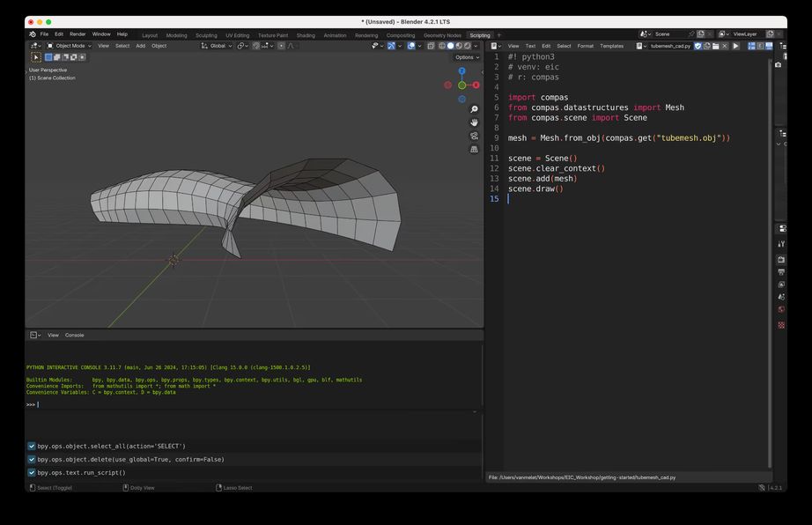Screen dimensions: 812x525
Task: Open the text editor type dropdown
Action: [496, 46]
